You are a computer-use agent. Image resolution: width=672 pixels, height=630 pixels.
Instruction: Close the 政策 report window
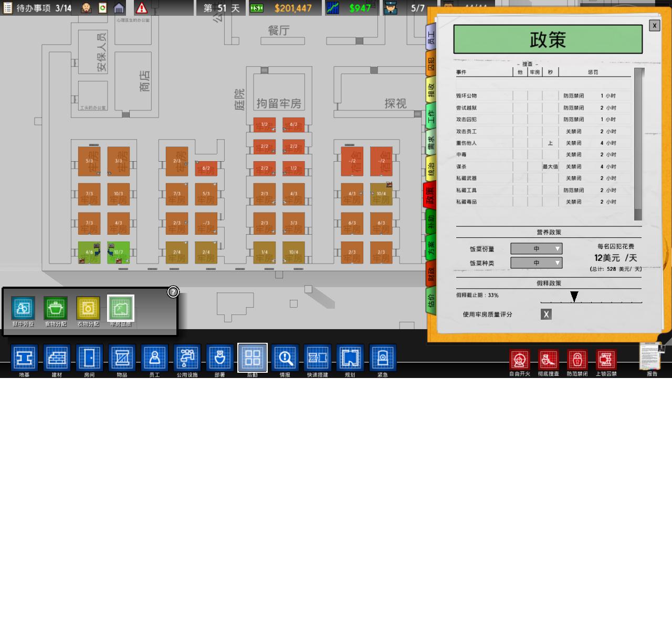click(x=654, y=25)
